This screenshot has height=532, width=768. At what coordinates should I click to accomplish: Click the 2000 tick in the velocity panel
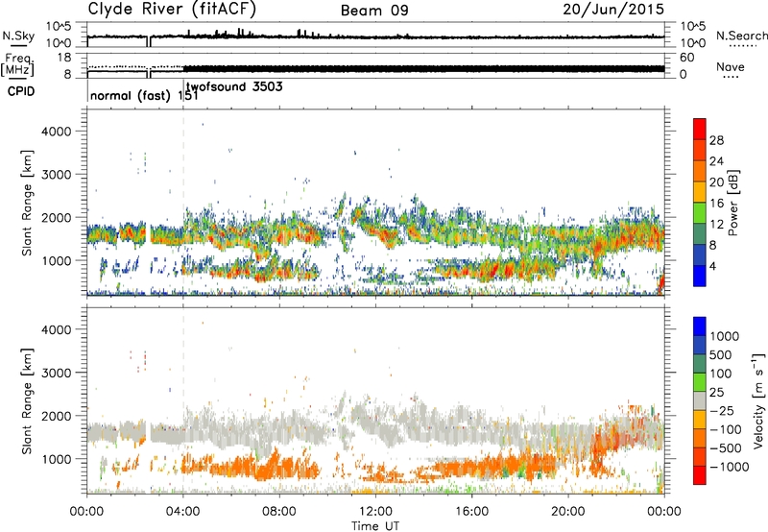[x=57, y=416]
